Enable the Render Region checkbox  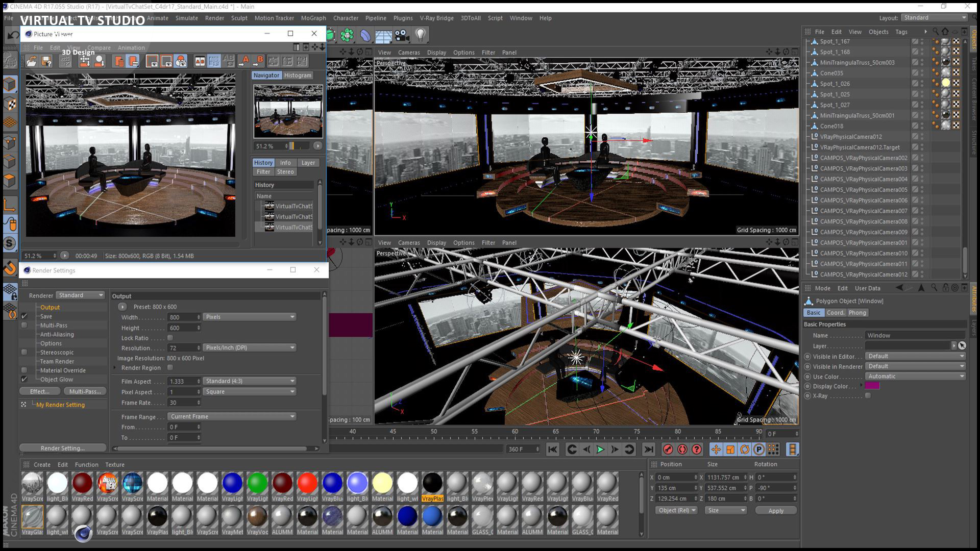click(170, 368)
